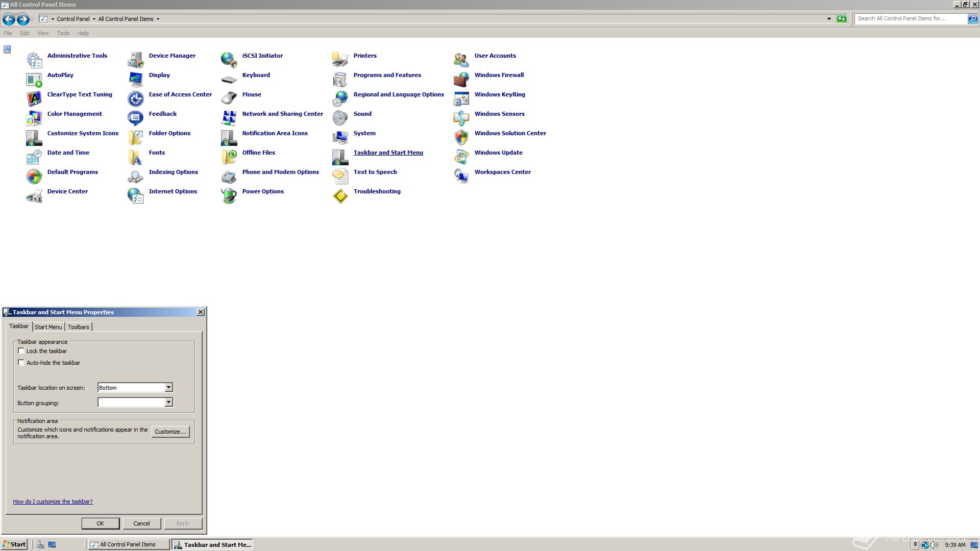The image size is (980, 551).
Task: Open the Color Management icon
Action: tap(34, 118)
